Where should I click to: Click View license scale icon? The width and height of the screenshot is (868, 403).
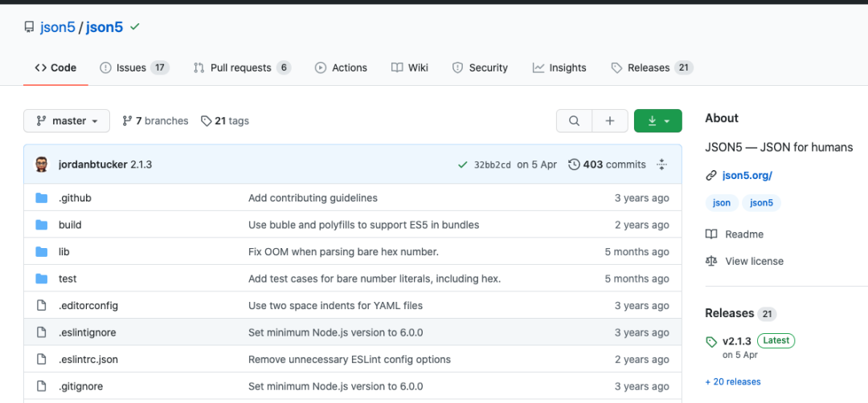pos(711,261)
